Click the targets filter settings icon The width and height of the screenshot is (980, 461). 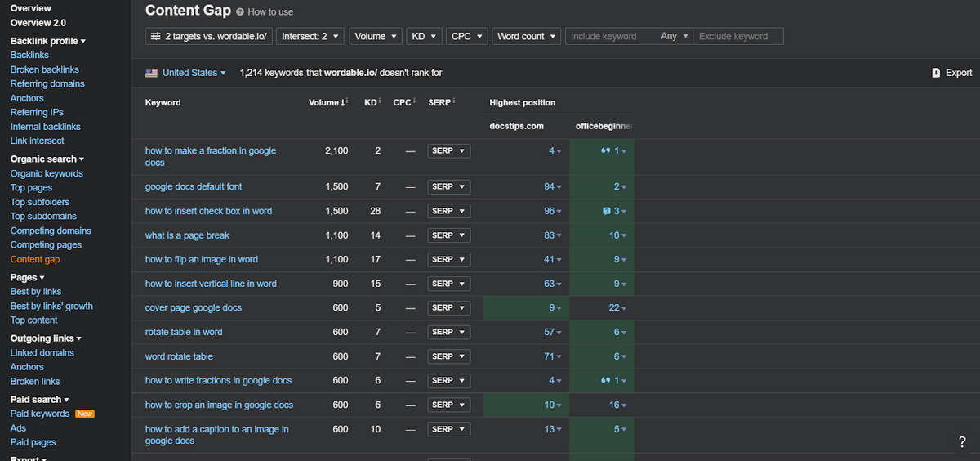click(x=155, y=36)
